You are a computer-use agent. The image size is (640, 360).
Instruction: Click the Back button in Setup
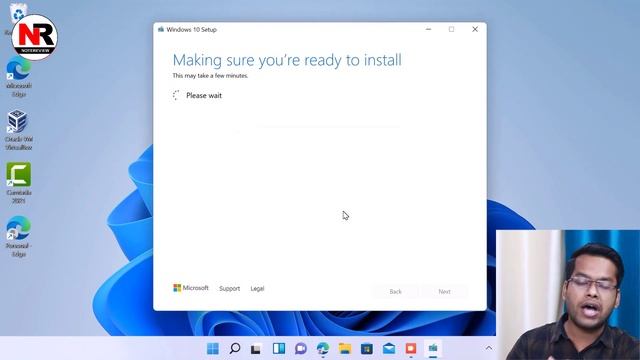(395, 291)
